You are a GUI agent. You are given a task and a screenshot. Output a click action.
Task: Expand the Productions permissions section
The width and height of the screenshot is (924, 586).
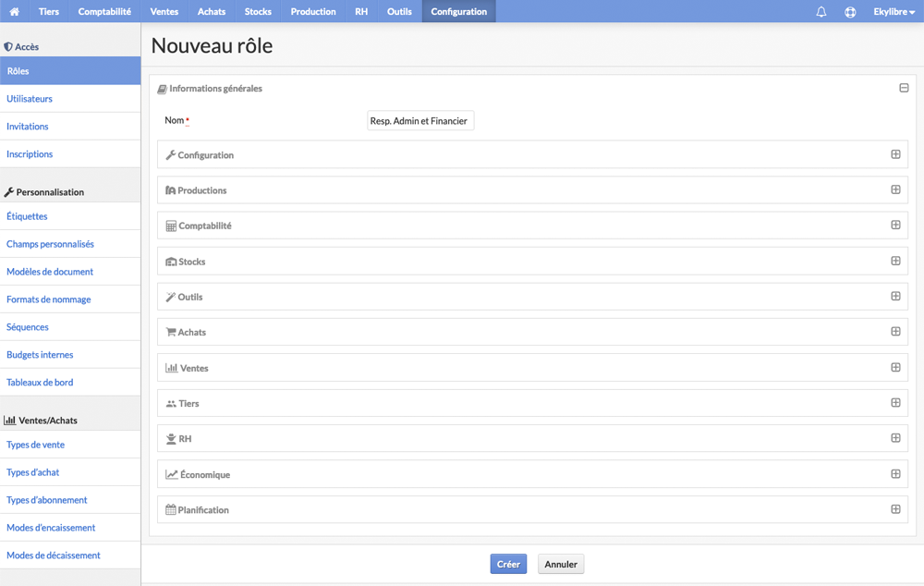(x=895, y=189)
